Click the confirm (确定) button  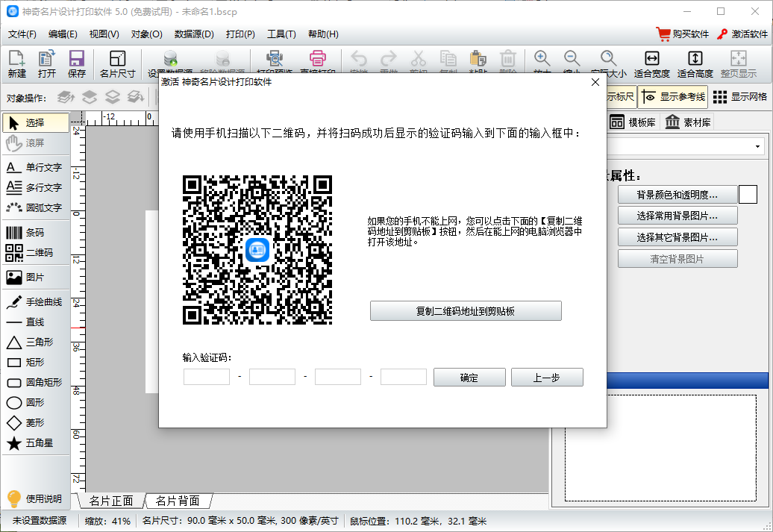point(469,378)
